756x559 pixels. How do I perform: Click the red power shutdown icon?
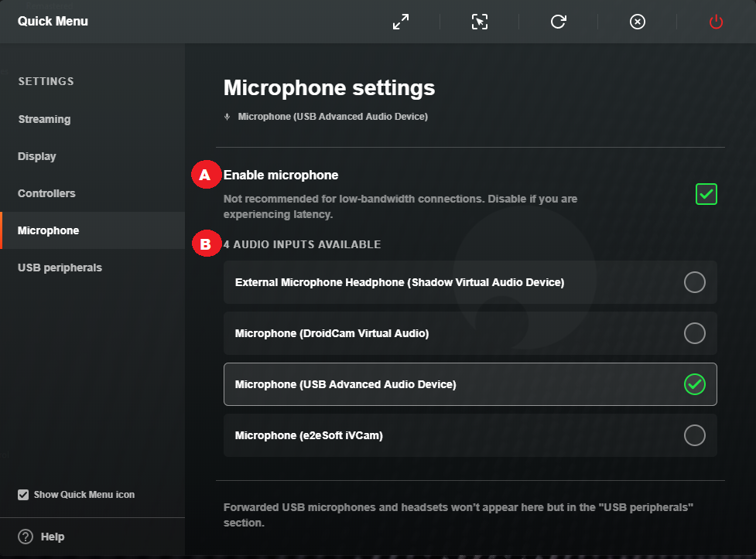(x=716, y=22)
